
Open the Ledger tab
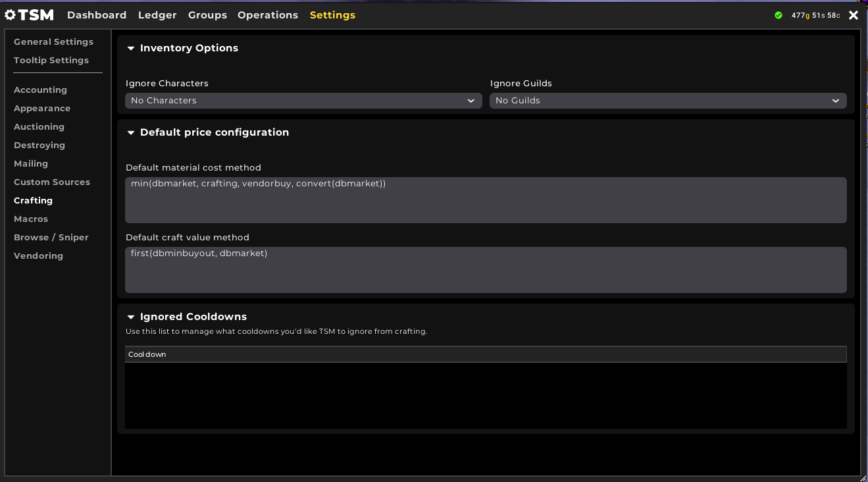(x=157, y=15)
